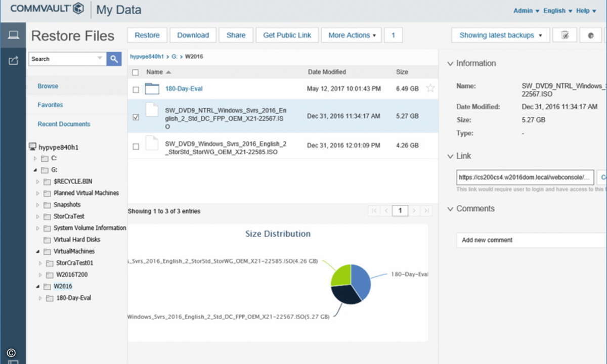
Task: Collapse the G: drive node
Action: click(35, 170)
